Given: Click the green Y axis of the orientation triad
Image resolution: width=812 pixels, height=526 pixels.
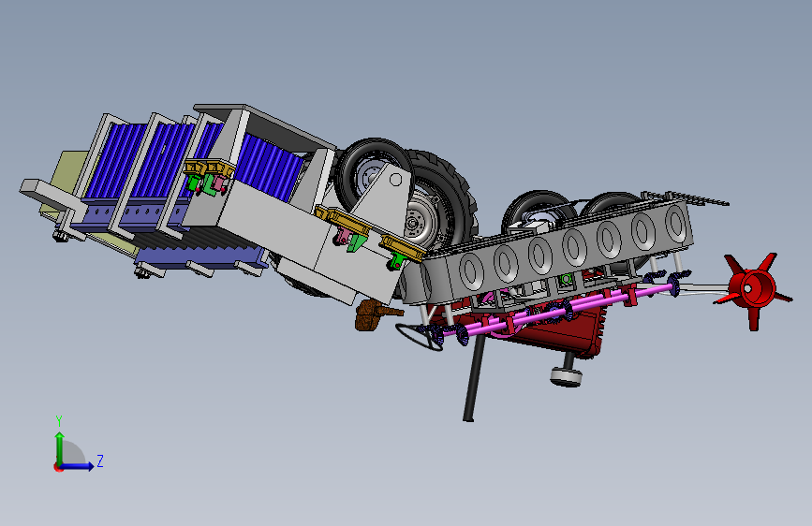Looking at the screenshot, I should pyautogui.click(x=60, y=448).
